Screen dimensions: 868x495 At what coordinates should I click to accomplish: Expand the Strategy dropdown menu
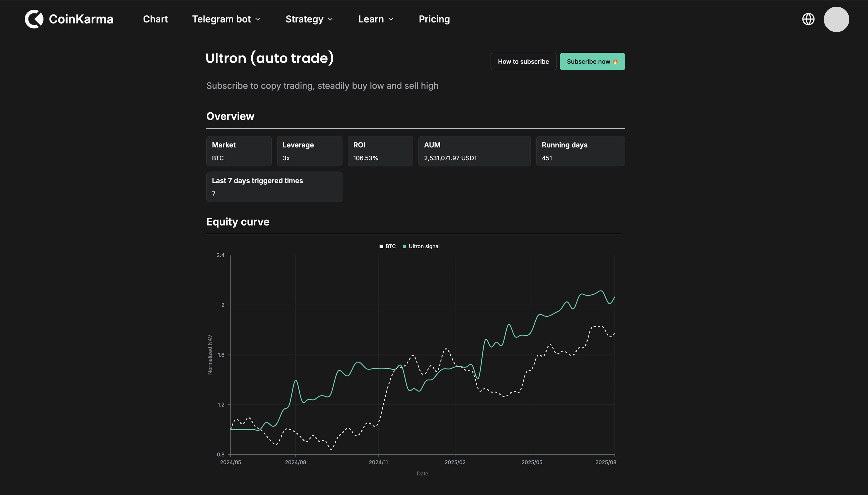click(309, 19)
